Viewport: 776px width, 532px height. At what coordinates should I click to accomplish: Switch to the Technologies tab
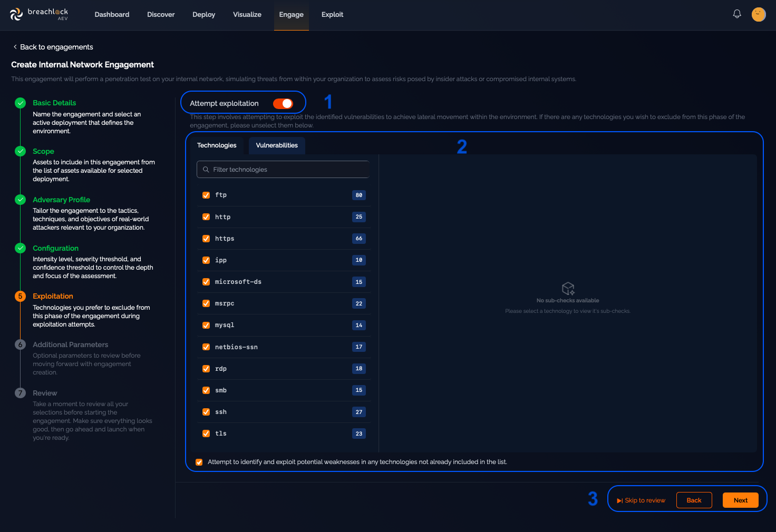click(x=217, y=145)
